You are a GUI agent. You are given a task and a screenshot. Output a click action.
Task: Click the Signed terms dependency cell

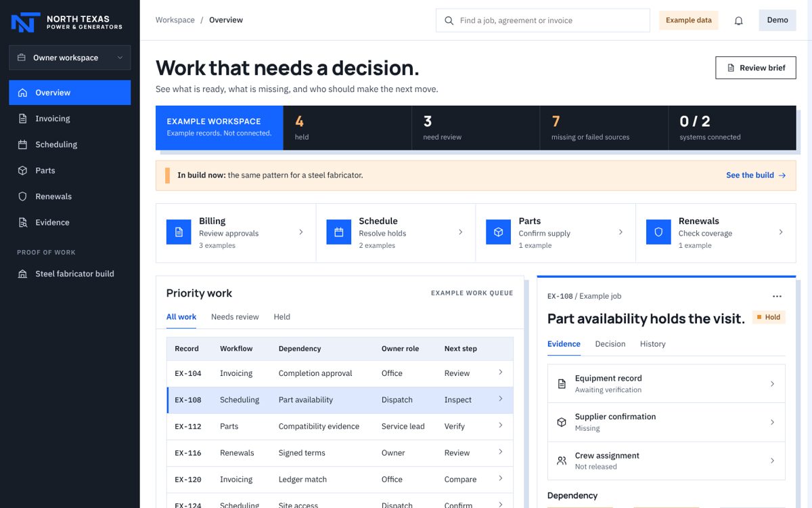pos(302,453)
